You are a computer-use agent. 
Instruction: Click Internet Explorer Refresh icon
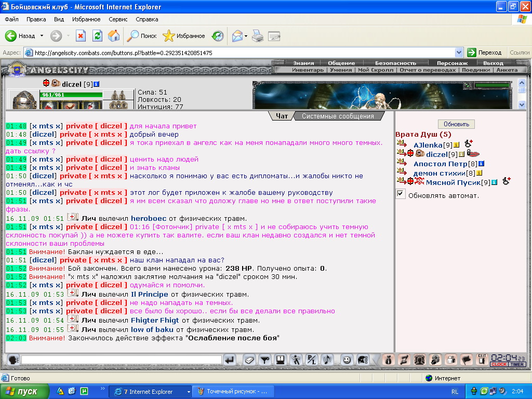[x=97, y=36]
